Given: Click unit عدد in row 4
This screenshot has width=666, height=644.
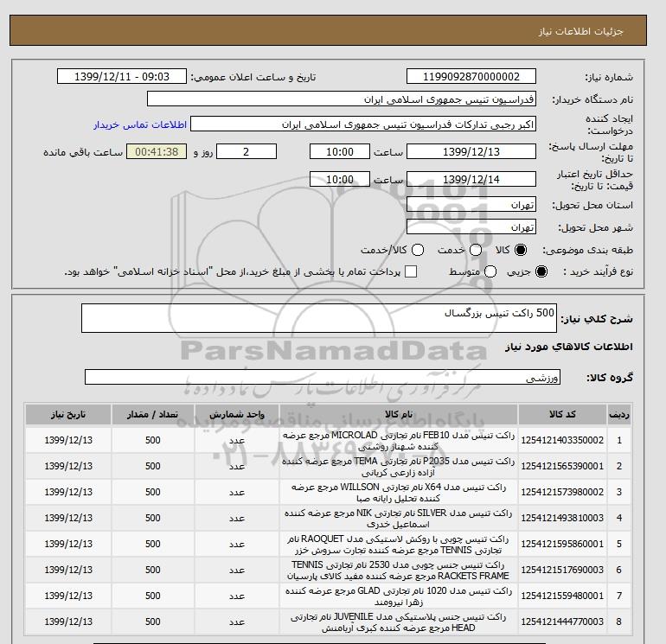Looking at the screenshot, I should tap(237, 518).
